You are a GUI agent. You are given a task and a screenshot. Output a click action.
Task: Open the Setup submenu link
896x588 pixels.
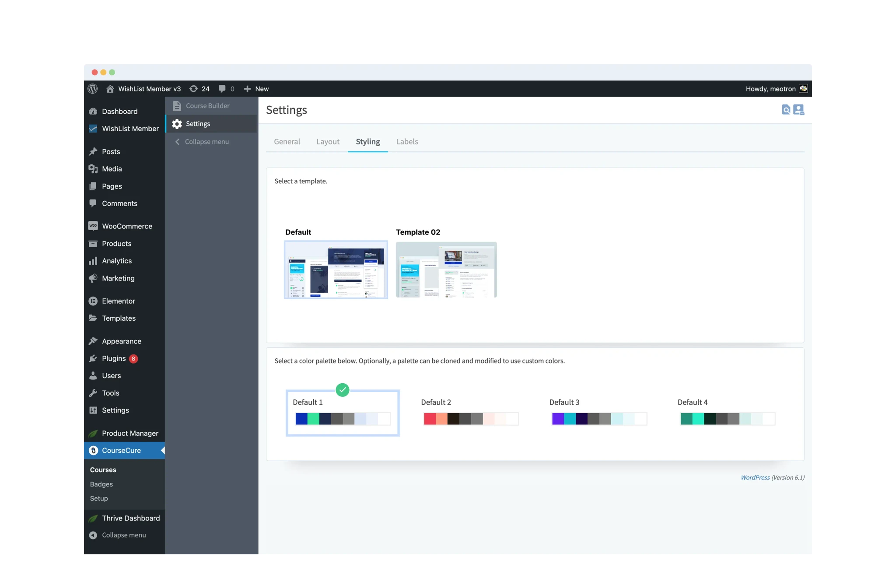(x=99, y=499)
